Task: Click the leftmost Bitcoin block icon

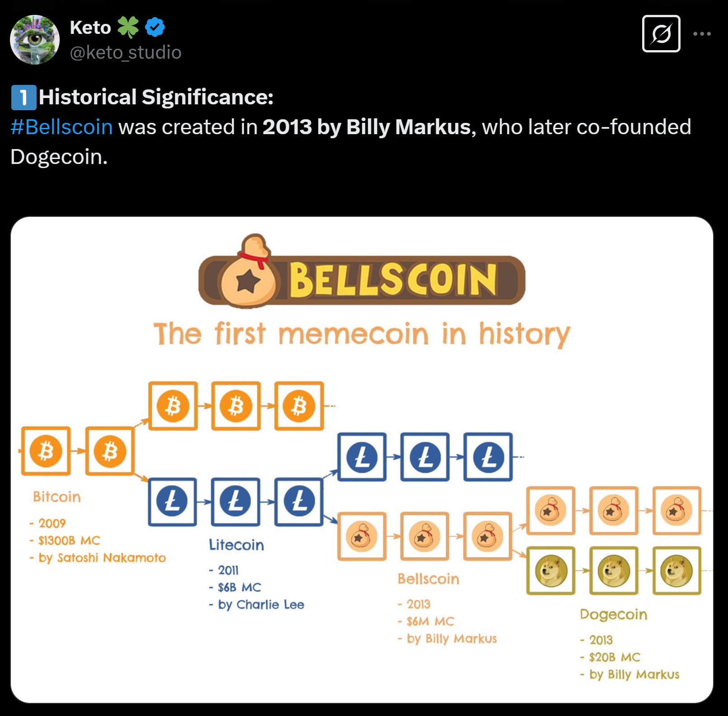Action: pyautogui.click(x=46, y=451)
